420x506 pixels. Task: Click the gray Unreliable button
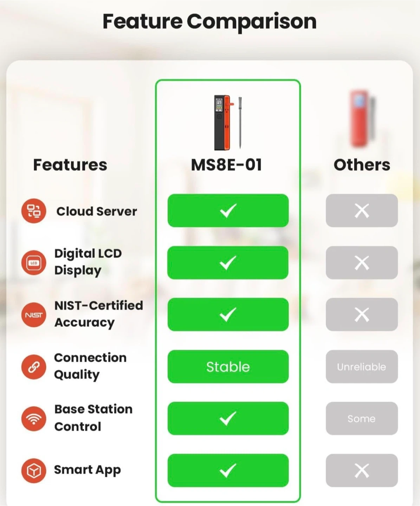tap(362, 366)
